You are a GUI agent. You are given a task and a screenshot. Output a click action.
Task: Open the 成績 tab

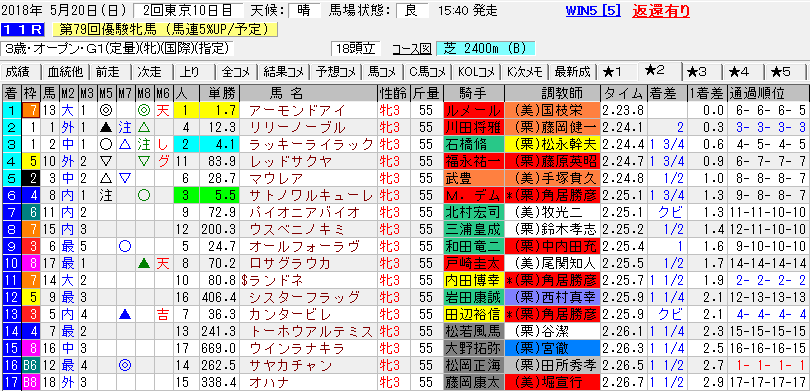pyautogui.click(x=19, y=72)
